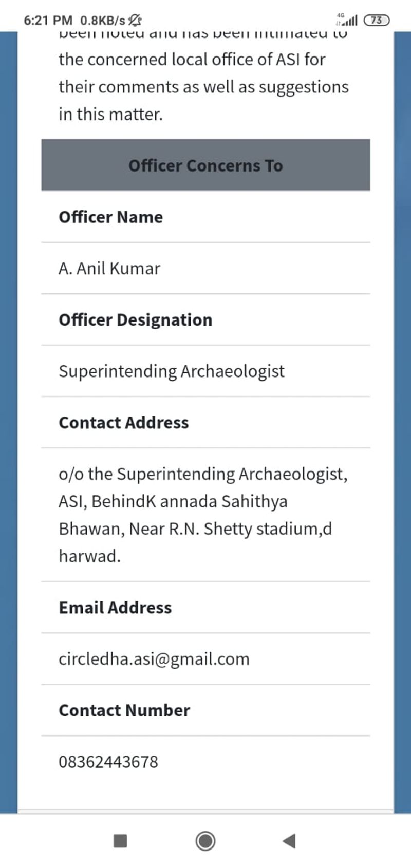
Task: Tap the contact address text block
Action: pos(203,515)
